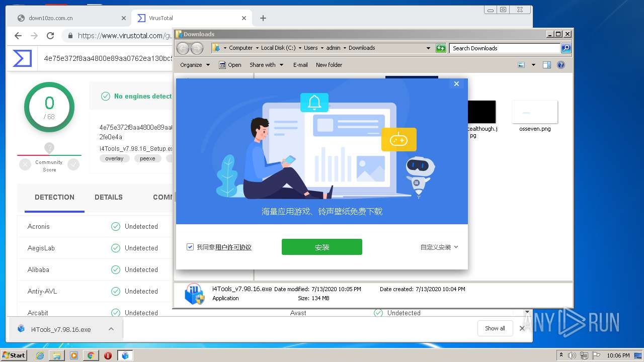Click the Search Downloads input field

click(x=505, y=48)
